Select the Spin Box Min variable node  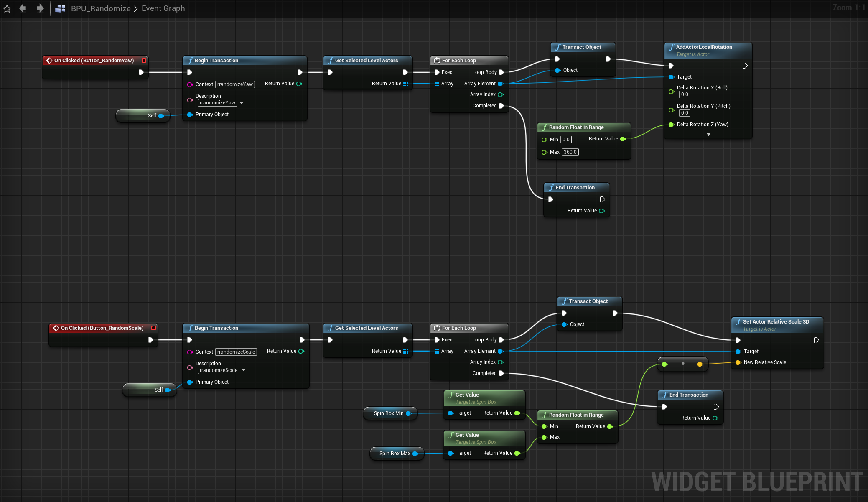coord(389,413)
